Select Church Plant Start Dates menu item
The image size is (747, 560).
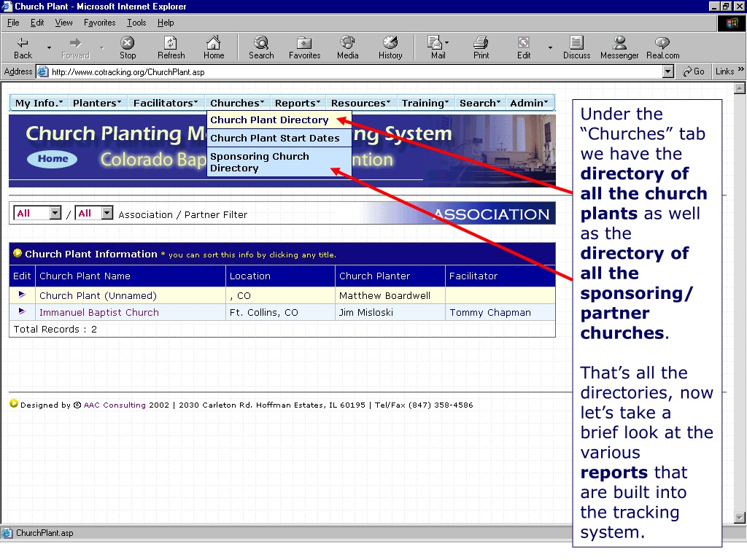[279, 138]
